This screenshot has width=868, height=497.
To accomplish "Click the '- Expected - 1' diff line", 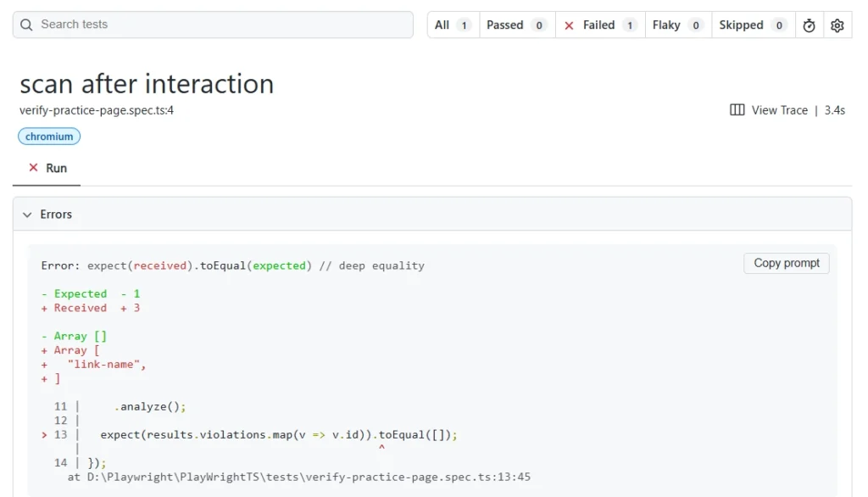I will point(91,293).
